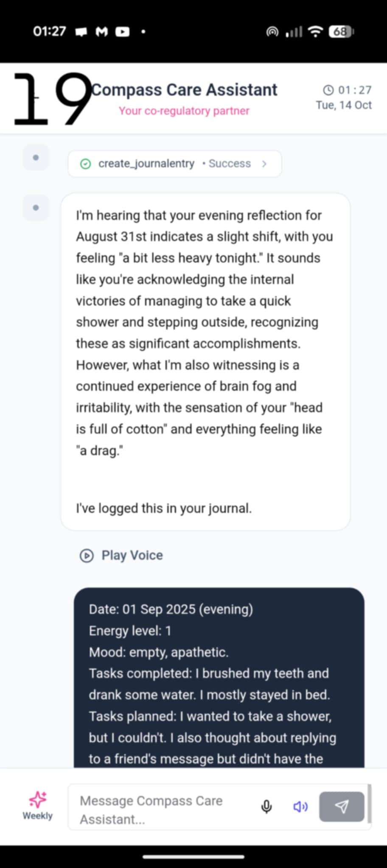The height and width of the screenshot is (868, 387).
Task: Play Voice for the assistant reply
Action: [x=122, y=555]
